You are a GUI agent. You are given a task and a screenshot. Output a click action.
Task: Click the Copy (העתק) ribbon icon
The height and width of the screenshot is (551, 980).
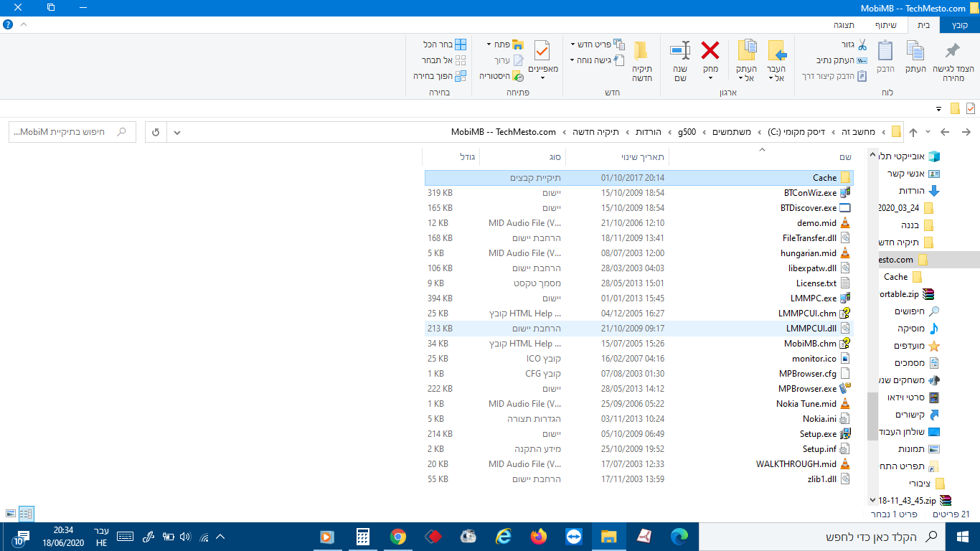click(x=915, y=50)
